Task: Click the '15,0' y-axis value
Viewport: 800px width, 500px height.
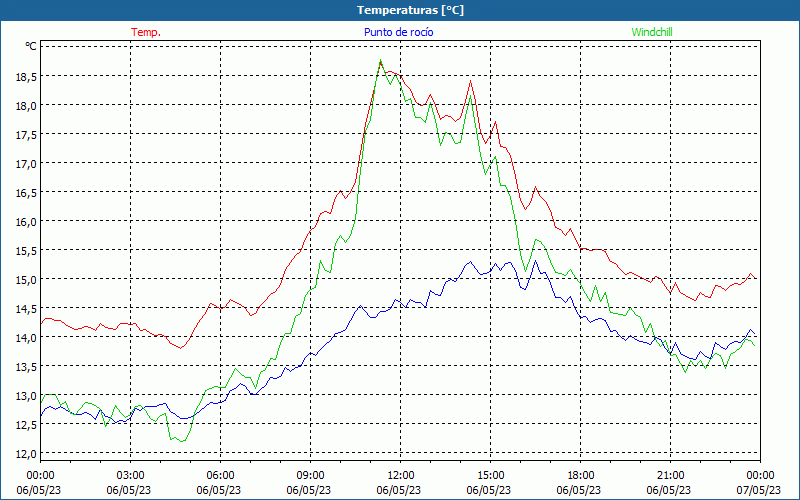Action: click(26, 279)
